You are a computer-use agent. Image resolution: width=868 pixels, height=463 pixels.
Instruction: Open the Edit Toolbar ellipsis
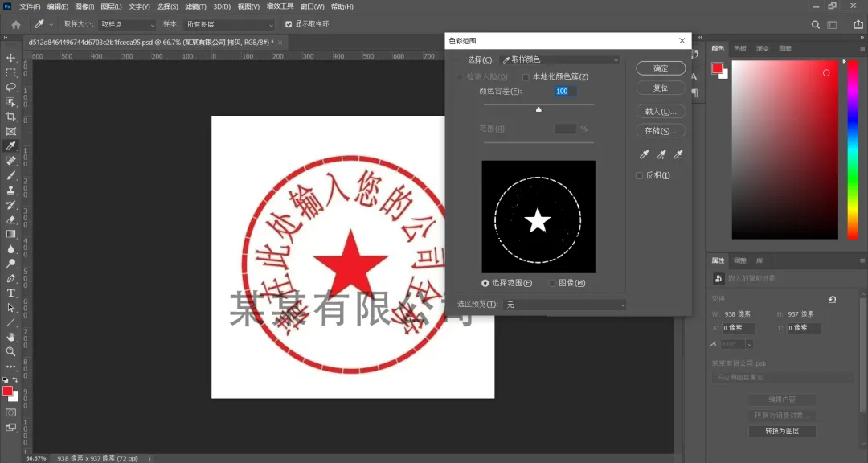coord(10,366)
